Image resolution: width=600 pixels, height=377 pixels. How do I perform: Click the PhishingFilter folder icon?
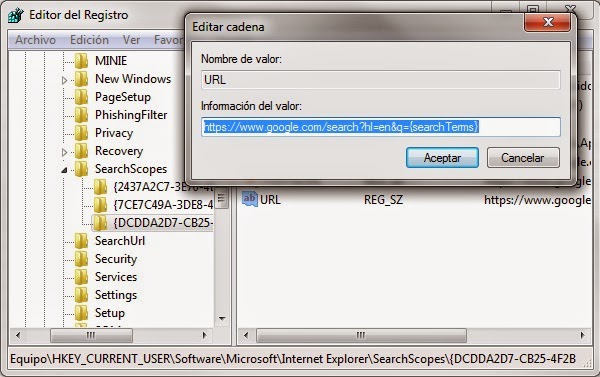coord(81,115)
